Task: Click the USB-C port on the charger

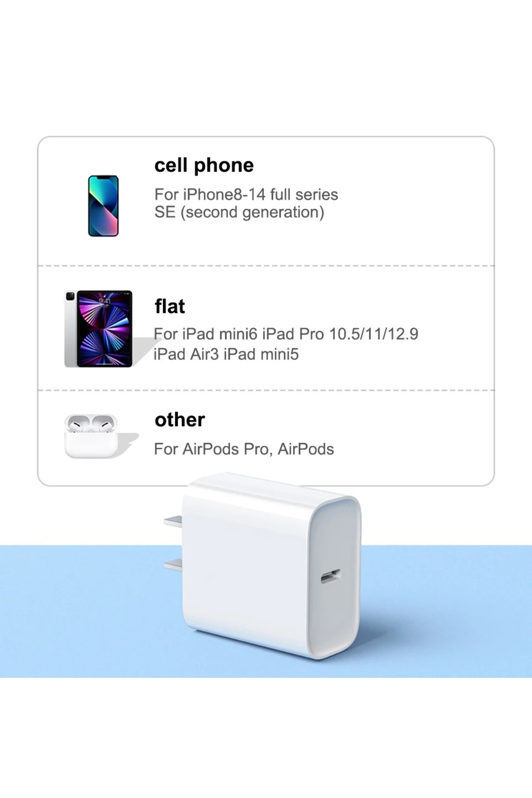Action: tap(330, 577)
